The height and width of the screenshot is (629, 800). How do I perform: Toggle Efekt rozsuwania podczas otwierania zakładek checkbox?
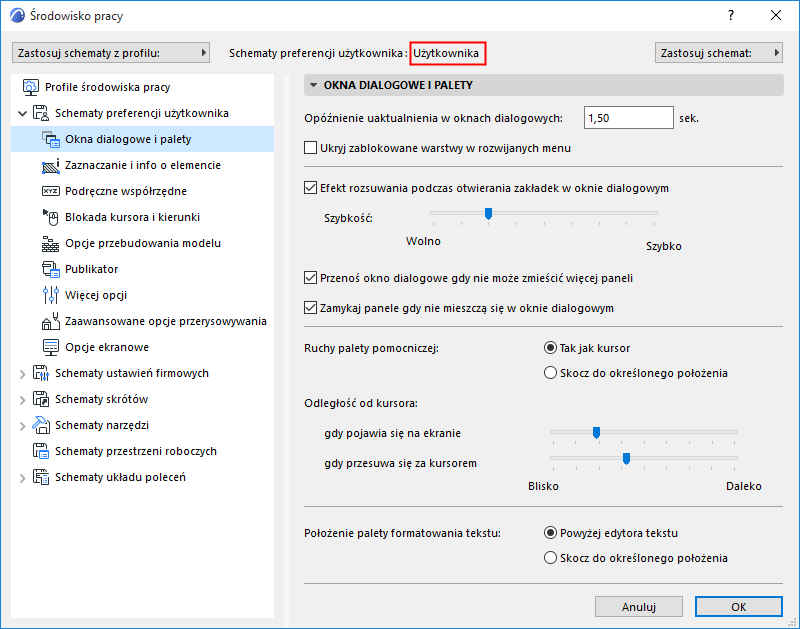pos(310,188)
